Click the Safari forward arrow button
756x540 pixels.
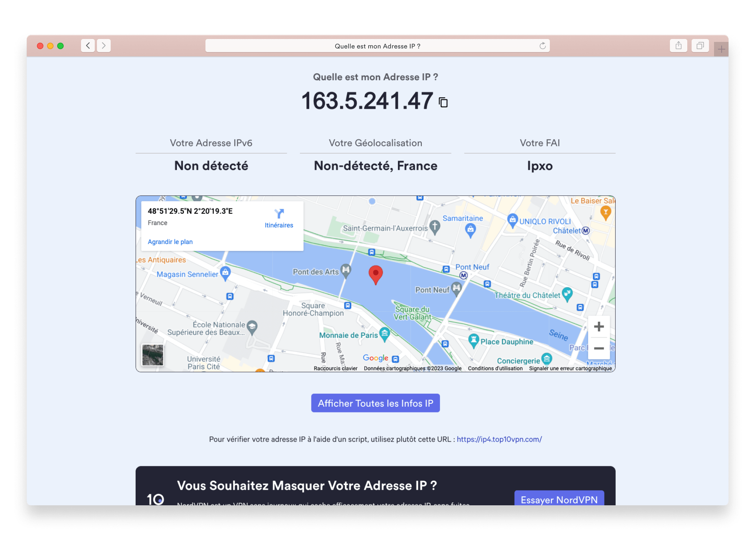point(104,46)
